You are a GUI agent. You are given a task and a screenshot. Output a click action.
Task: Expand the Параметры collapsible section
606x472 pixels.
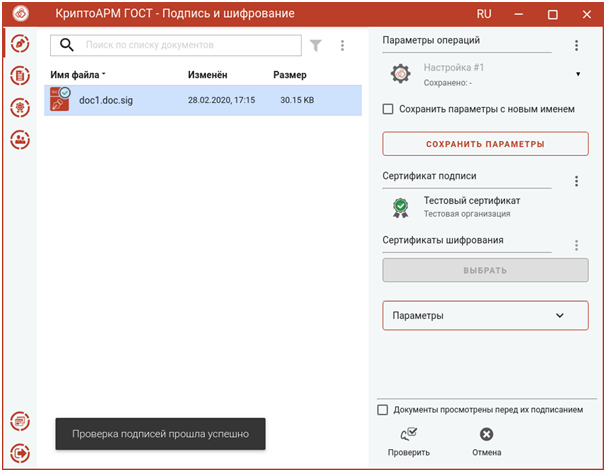pyautogui.click(x=485, y=315)
